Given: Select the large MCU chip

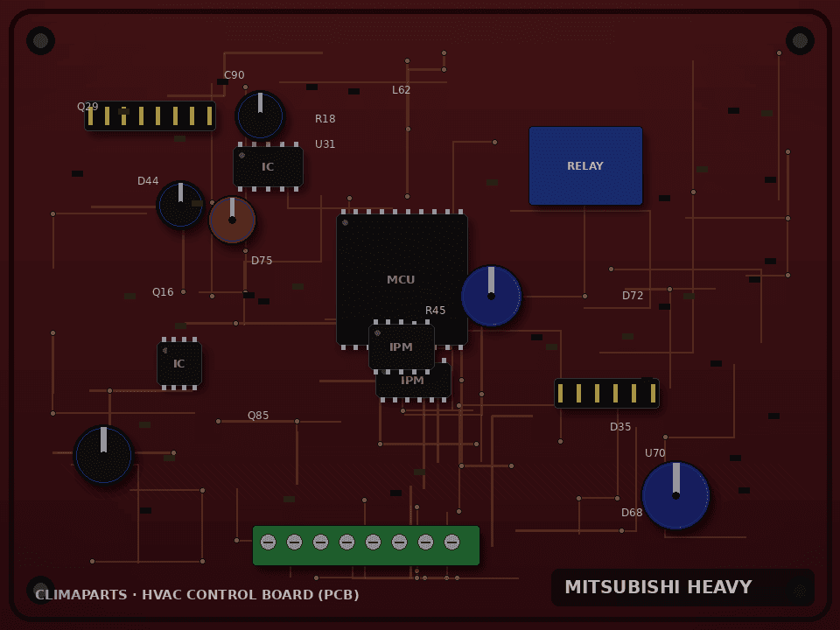Looking at the screenshot, I should tap(402, 280).
